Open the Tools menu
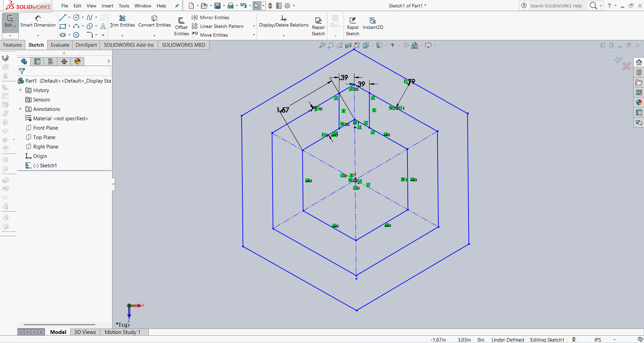The image size is (644, 343). click(124, 6)
